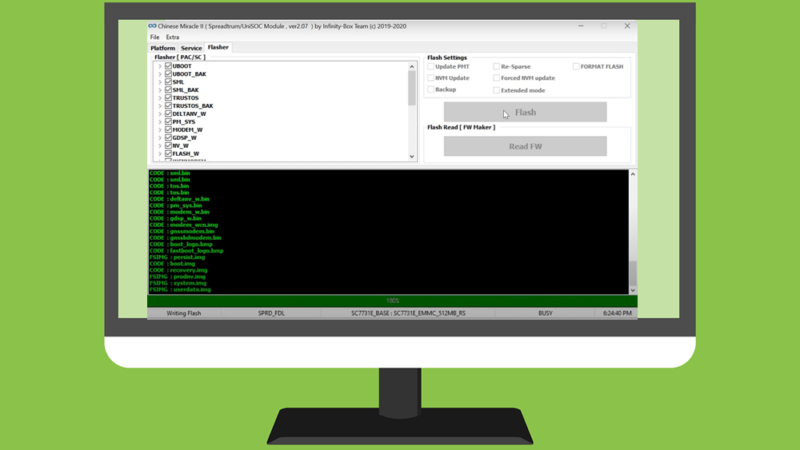Select the UBOOT partition label
Screen dimensions: 800x450
pos(182,66)
